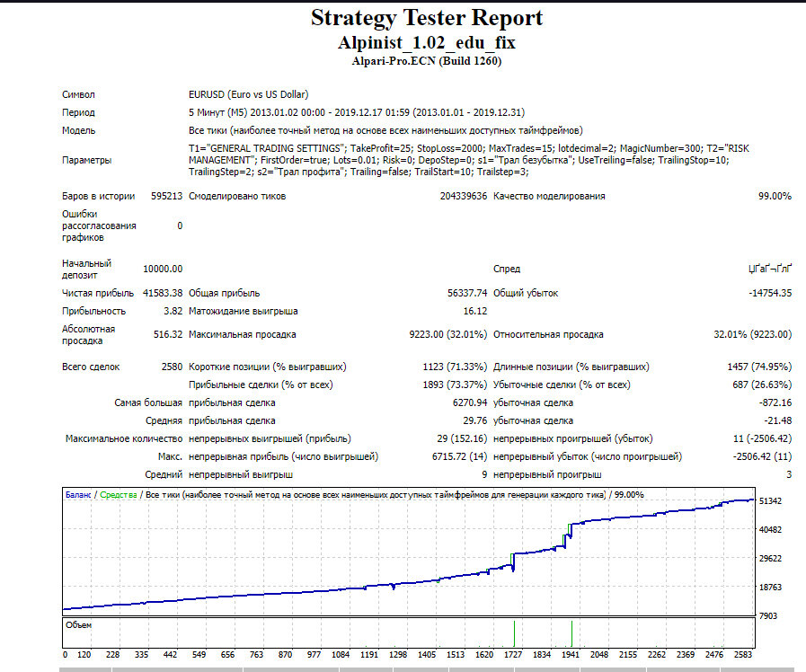Click the 'Качество моделирования' label
Image resolution: width=806 pixels, height=672 pixels.
click(x=549, y=196)
